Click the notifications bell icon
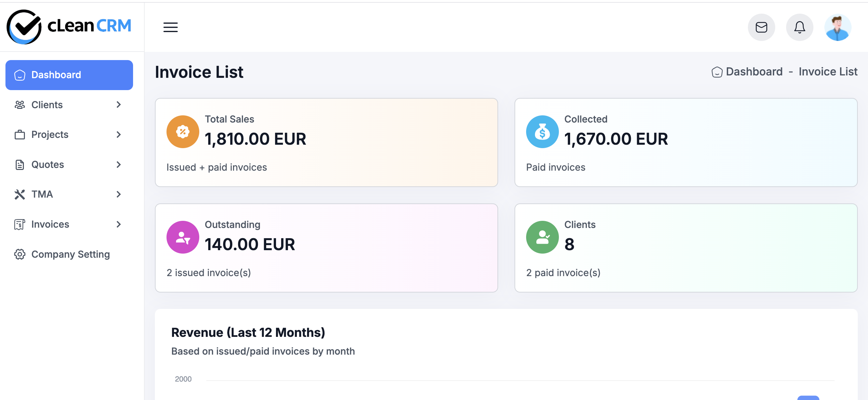Image resolution: width=868 pixels, height=400 pixels. click(x=799, y=27)
